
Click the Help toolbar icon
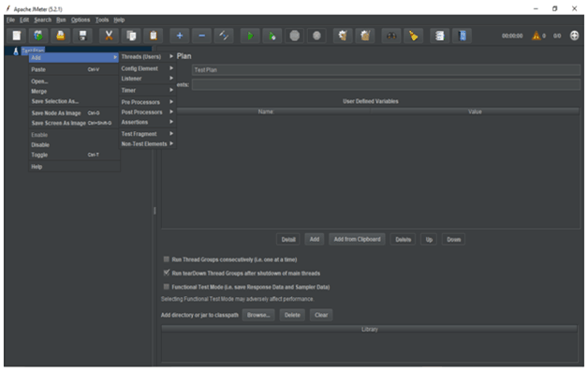(x=462, y=36)
